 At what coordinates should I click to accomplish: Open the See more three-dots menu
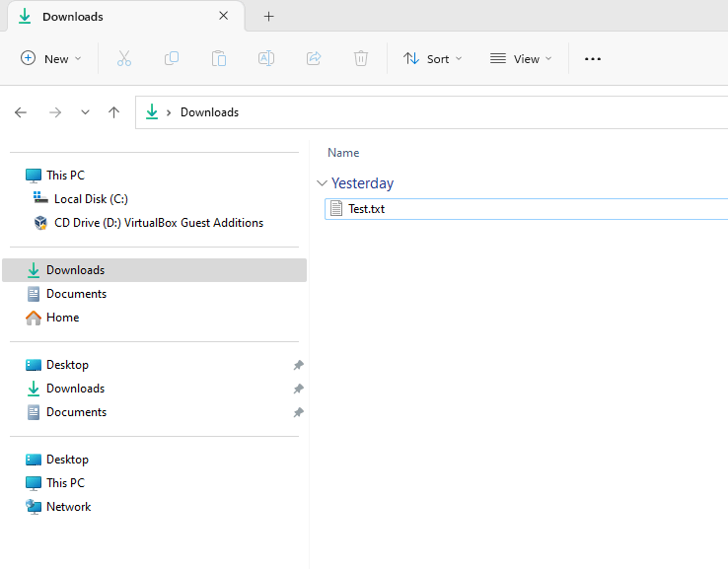[593, 59]
